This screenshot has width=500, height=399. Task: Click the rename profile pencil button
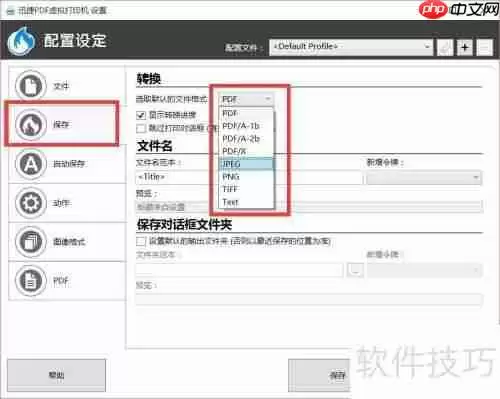(445, 47)
